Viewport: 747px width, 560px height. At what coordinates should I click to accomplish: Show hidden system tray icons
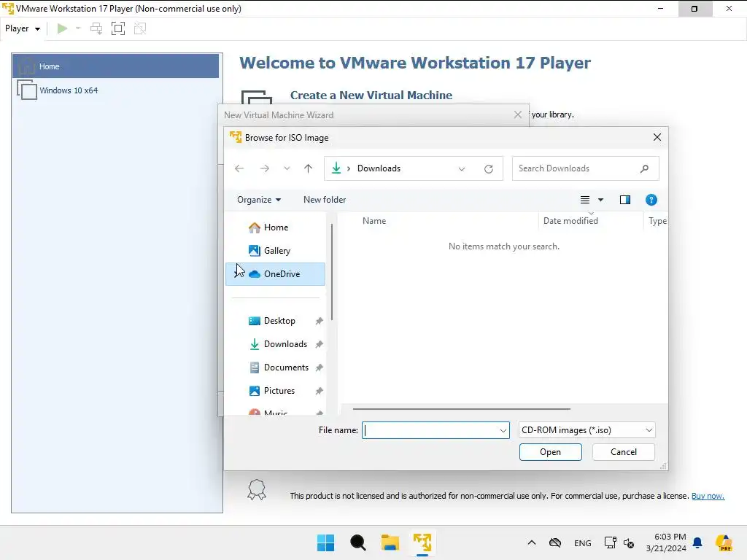pos(532,542)
